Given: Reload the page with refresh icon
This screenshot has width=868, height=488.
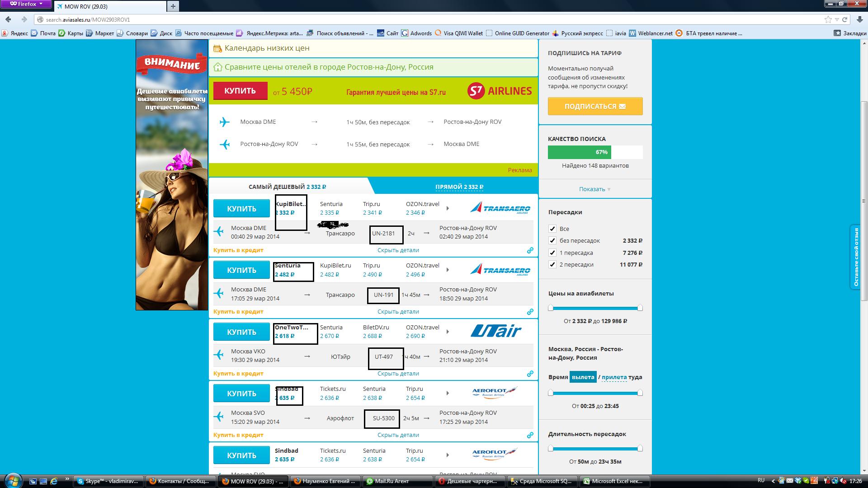Looking at the screenshot, I should pyautogui.click(x=844, y=19).
